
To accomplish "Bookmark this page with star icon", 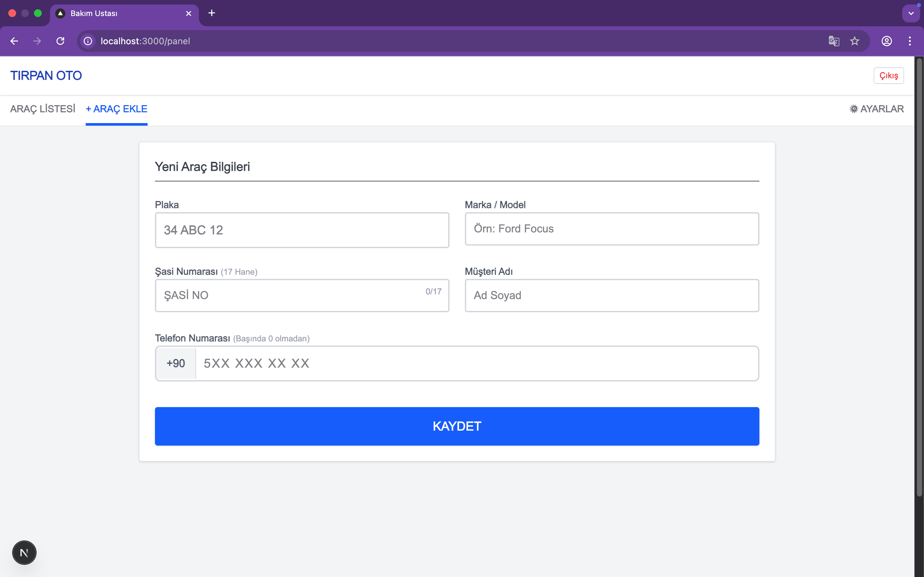I will (x=854, y=41).
